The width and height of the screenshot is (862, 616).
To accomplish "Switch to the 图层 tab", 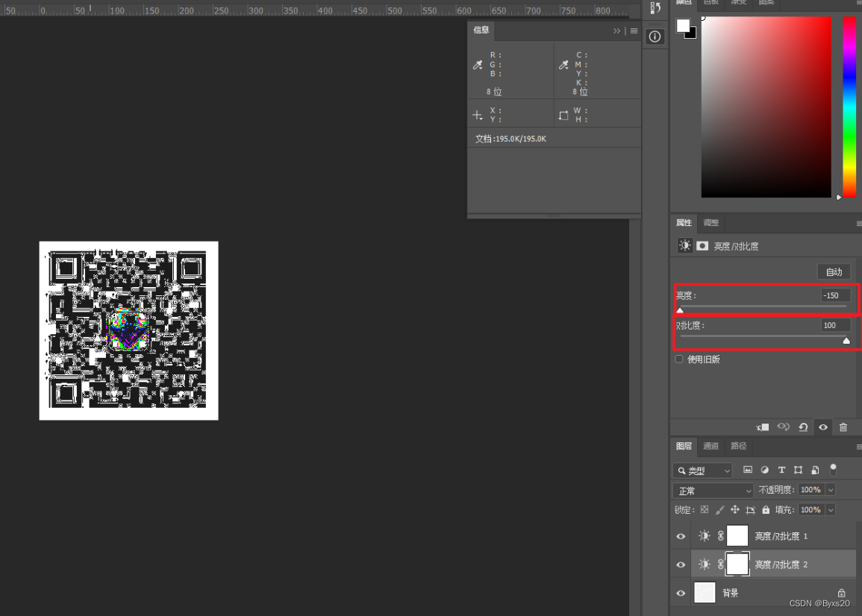I will pyautogui.click(x=684, y=446).
